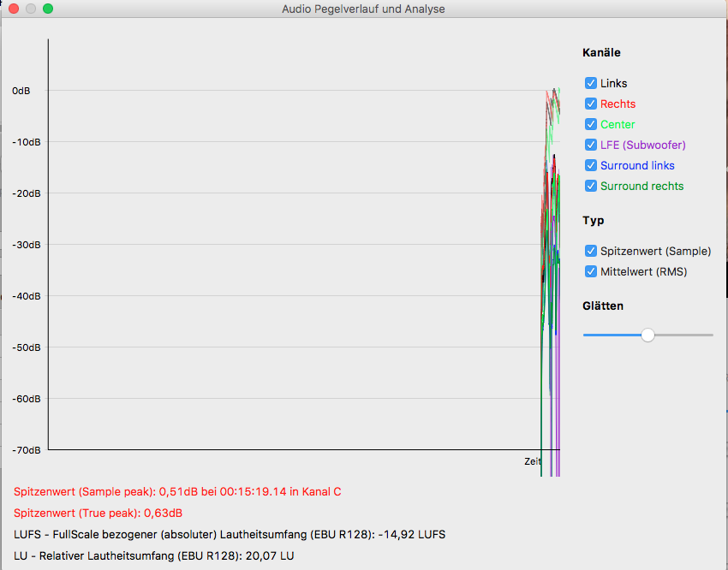Screen dimensions: 728x570
Task: Toggle LFE (Subwoofer) channel checkbox
Action: pyautogui.click(x=591, y=145)
